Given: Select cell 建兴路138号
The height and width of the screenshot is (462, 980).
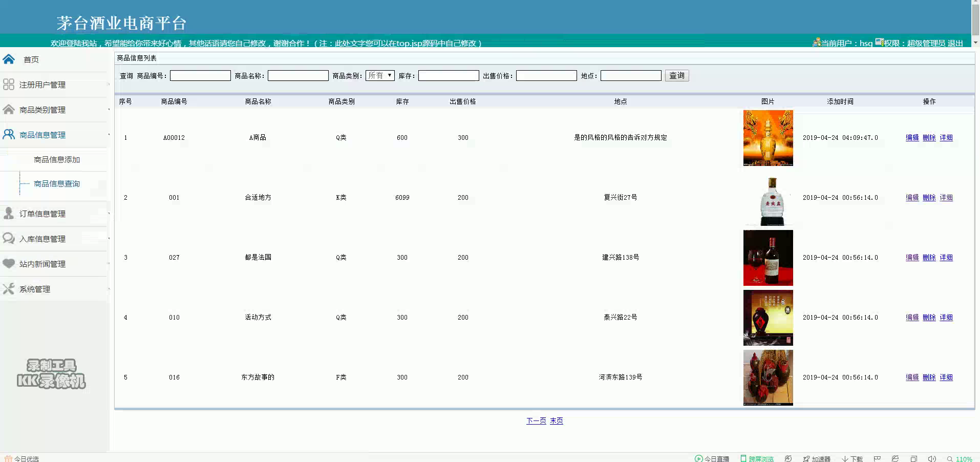Looking at the screenshot, I should point(621,257).
